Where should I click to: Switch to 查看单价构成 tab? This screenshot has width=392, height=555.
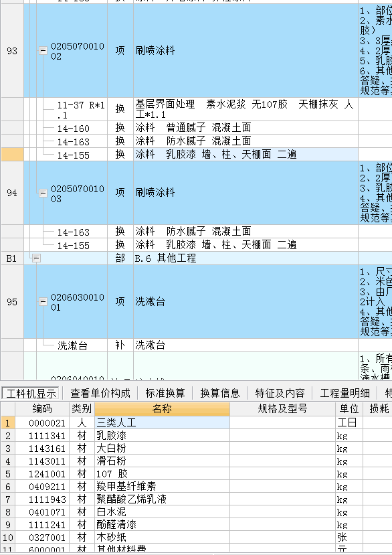point(100,393)
